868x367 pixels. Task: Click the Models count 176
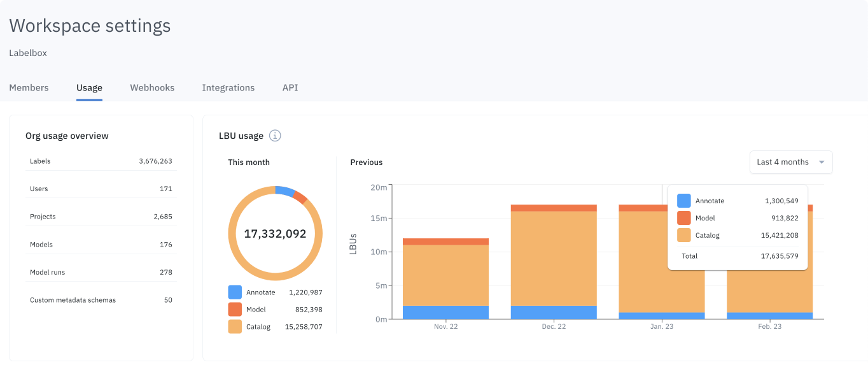point(166,245)
